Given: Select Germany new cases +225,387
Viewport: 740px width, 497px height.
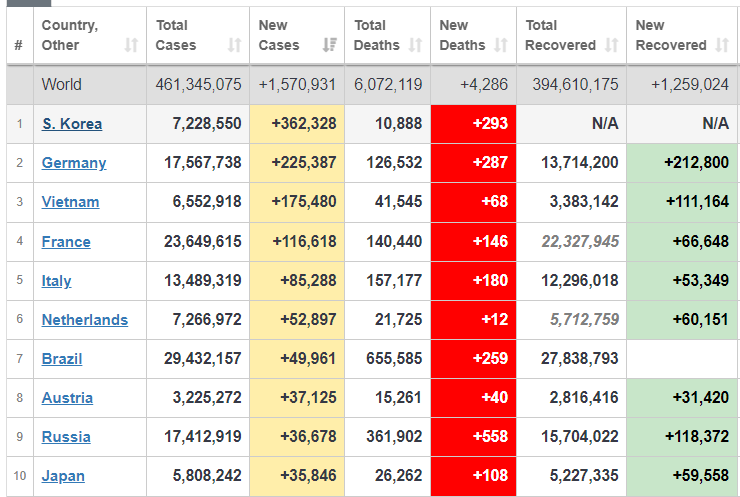Looking at the screenshot, I should 304,163.
